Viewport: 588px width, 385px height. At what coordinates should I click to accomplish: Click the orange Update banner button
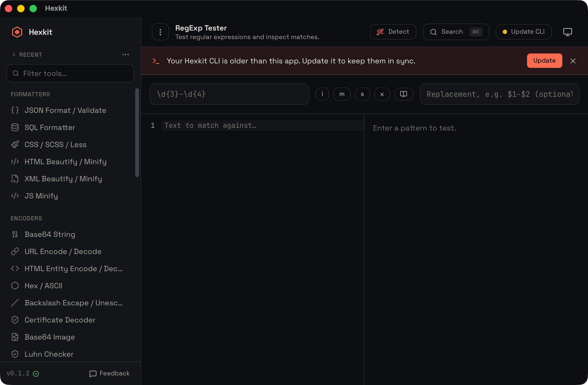544,61
